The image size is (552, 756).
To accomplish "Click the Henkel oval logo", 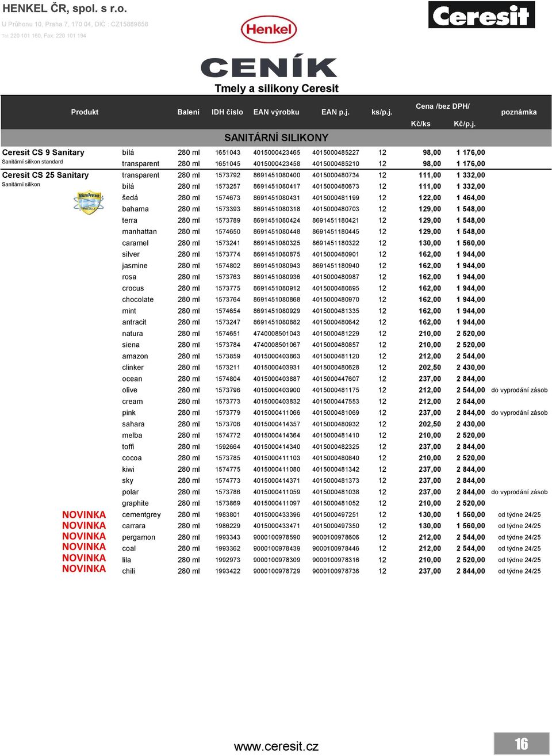I will [x=269, y=29].
